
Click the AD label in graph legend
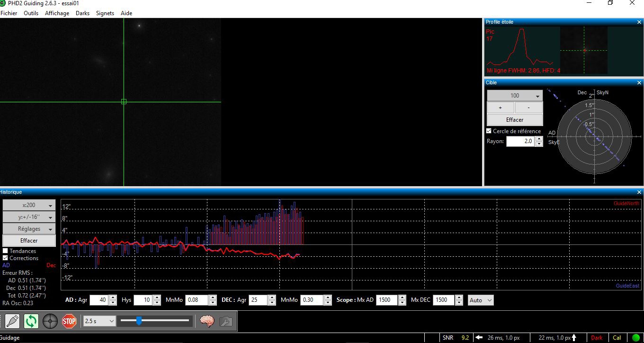point(6,265)
